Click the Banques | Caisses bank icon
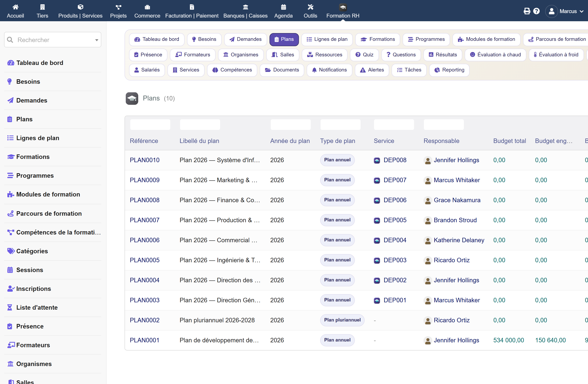 (x=245, y=7)
